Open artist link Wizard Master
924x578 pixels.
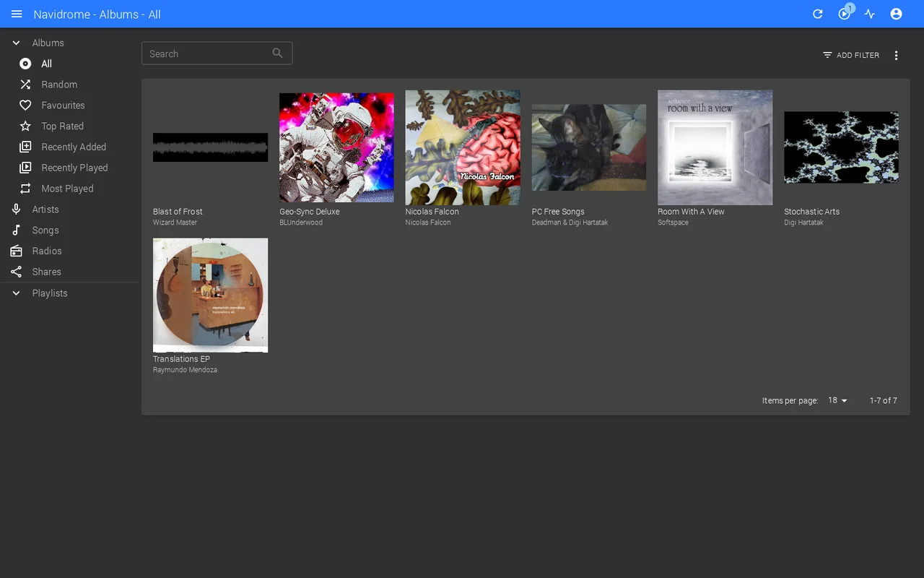point(175,223)
